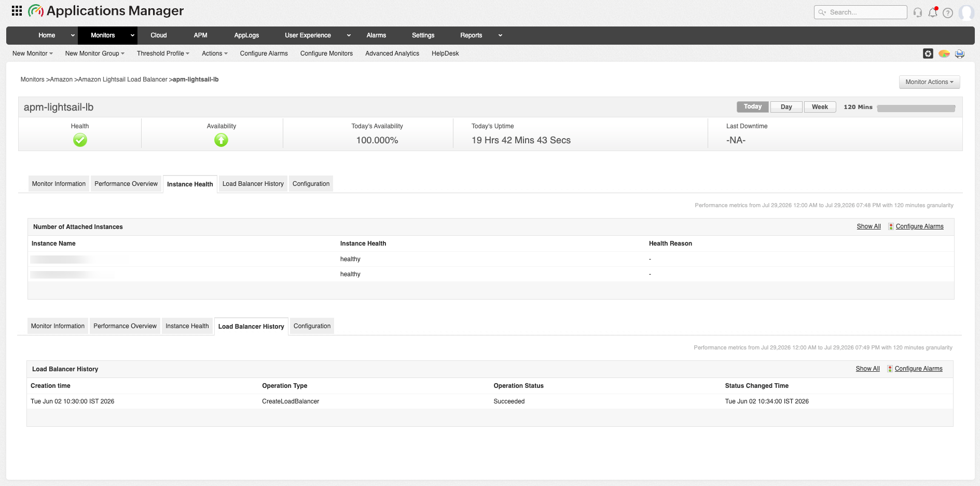The width and height of the screenshot is (980, 486).
Task: Click Configure Alarms link for Load Balancer History
Action: tap(918, 369)
